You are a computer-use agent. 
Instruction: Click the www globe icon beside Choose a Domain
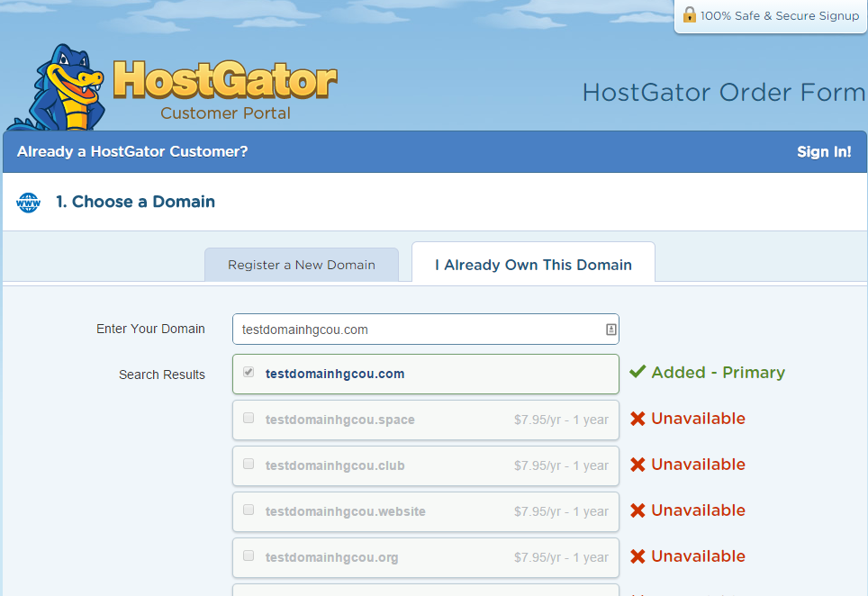click(28, 203)
